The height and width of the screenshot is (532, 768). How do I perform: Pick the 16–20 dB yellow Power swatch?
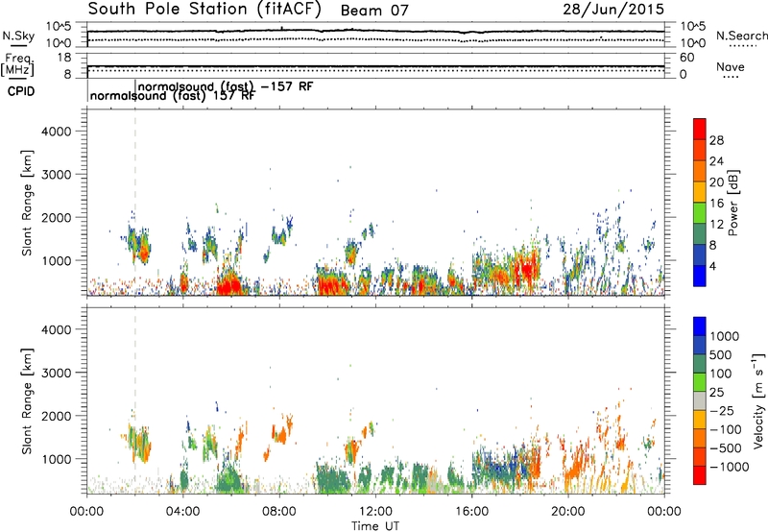tap(700, 192)
